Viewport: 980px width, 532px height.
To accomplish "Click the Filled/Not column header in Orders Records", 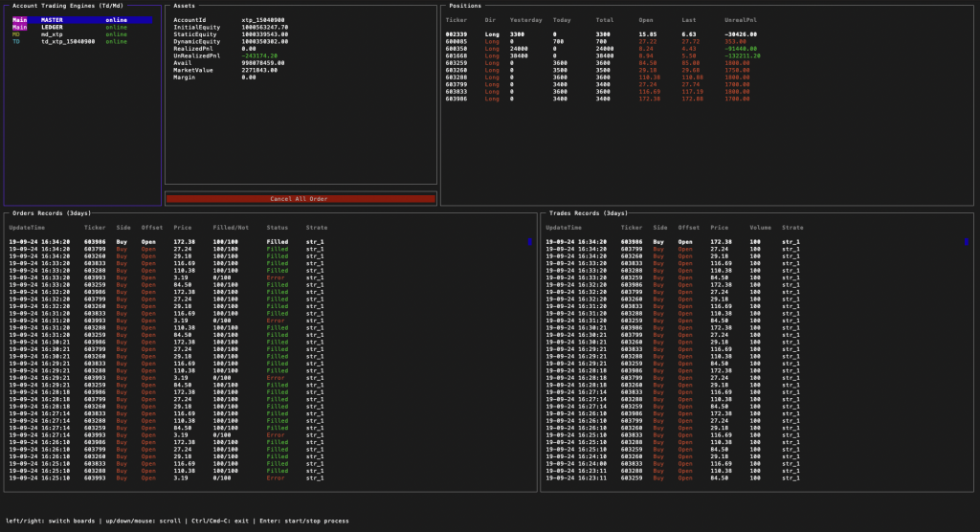I will click(231, 228).
